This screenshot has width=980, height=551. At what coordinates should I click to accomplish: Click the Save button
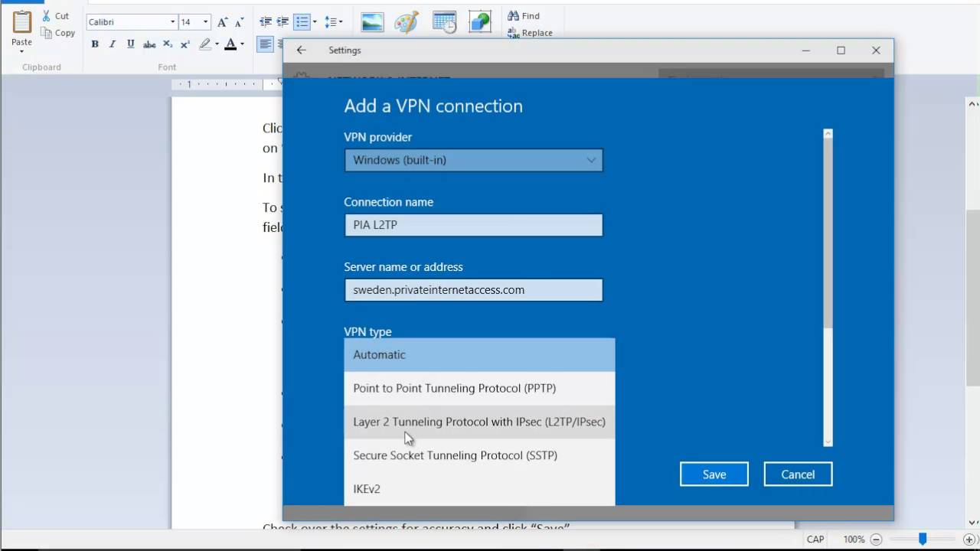(x=714, y=474)
